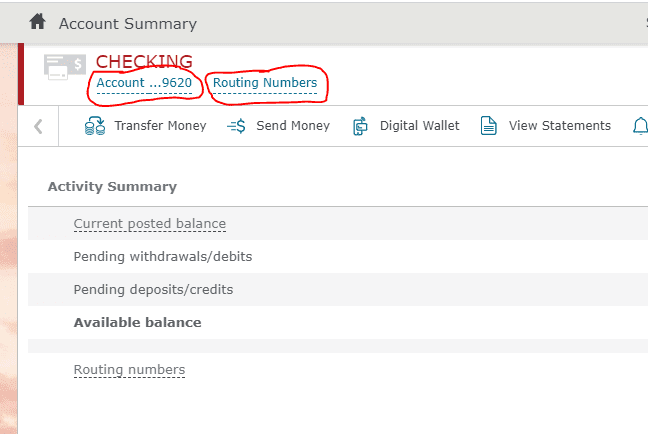Click the alerts bell icon

pyautogui.click(x=640, y=126)
